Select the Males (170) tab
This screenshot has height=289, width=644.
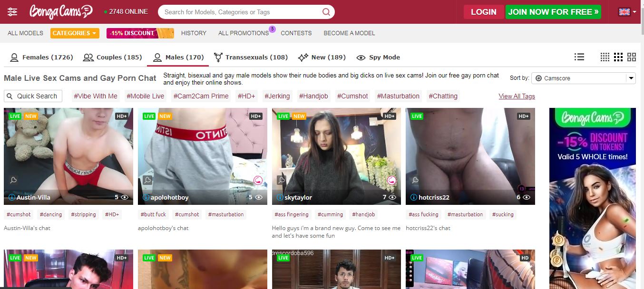[178, 57]
